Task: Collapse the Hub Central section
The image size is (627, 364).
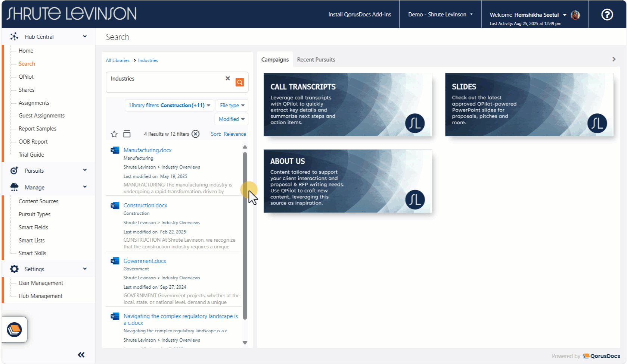Action: click(x=85, y=37)
